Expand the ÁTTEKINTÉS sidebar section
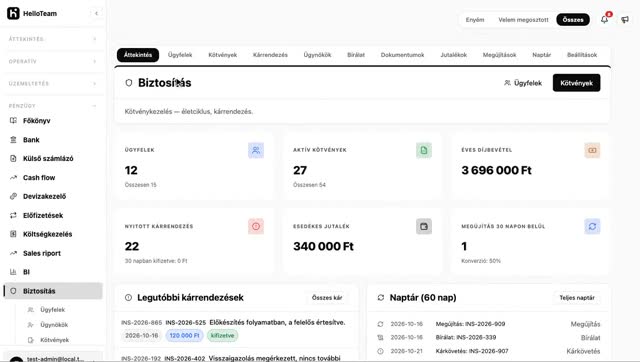 (53, 39)
